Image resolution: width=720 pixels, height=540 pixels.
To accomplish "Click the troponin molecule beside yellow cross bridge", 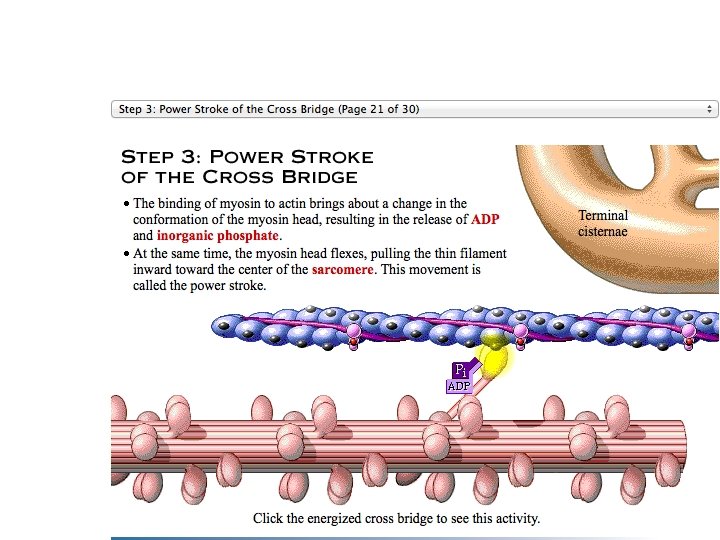I will [x=520, y=336].
